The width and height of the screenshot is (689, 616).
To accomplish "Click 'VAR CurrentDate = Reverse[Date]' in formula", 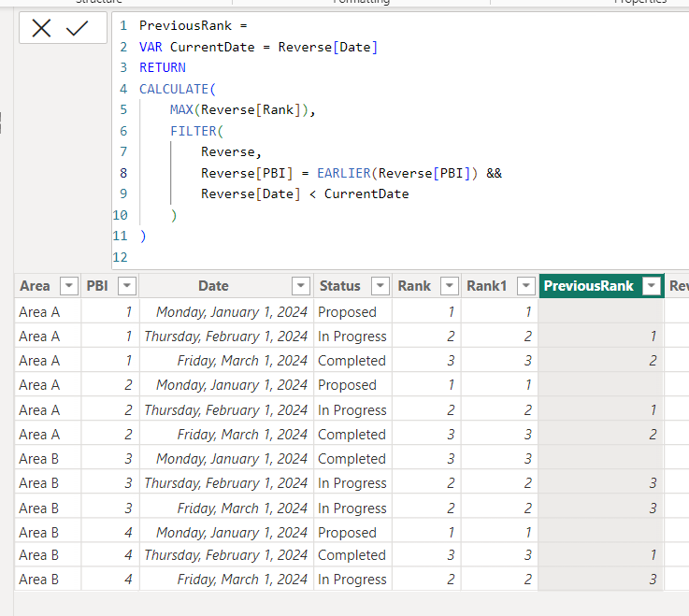I will click(x=258, y=47).
